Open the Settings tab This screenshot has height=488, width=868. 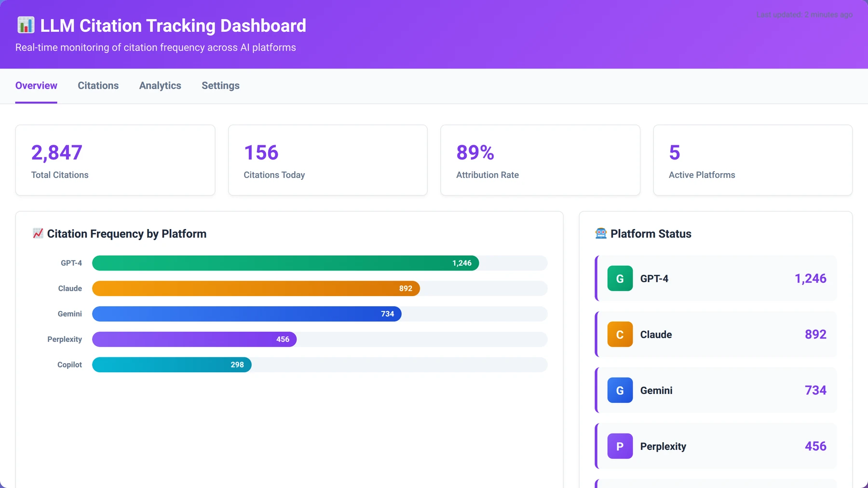click(x=220, y=85)
